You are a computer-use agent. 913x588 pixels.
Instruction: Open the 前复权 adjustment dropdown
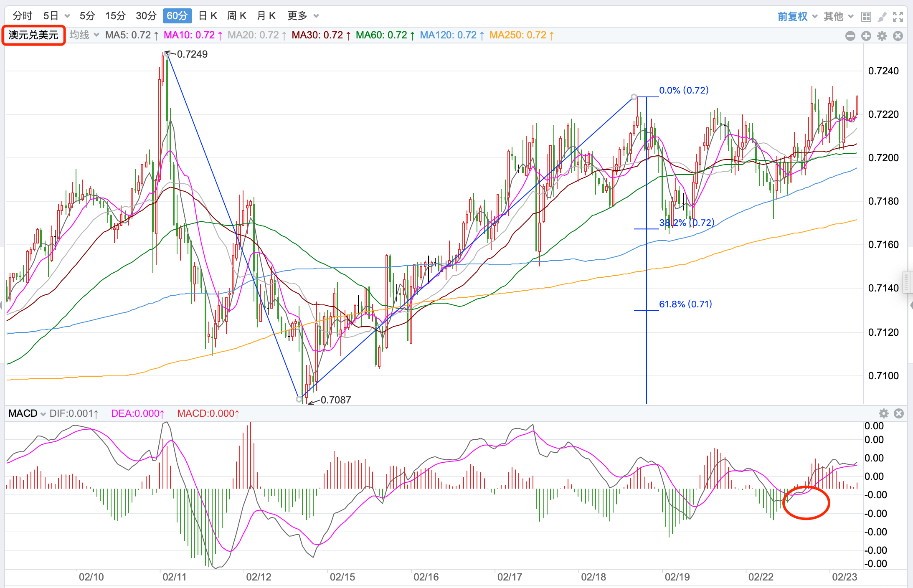797,16
